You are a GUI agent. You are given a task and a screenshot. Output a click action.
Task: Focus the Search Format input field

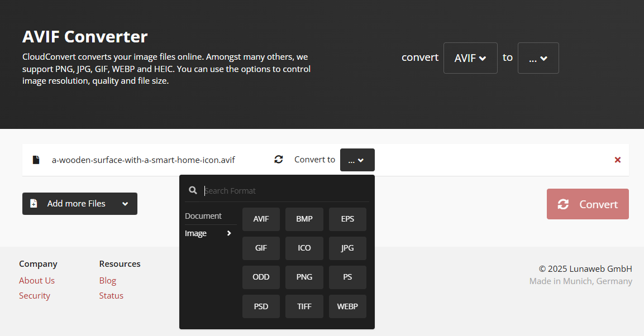(x=285, y=191)
